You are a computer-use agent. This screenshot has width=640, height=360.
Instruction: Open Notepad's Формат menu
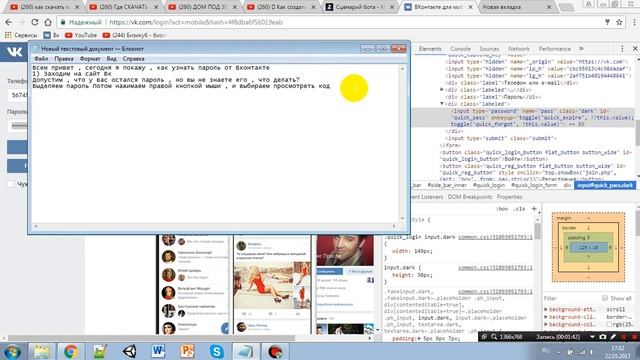pyautogui.click(x=90, y=59)
